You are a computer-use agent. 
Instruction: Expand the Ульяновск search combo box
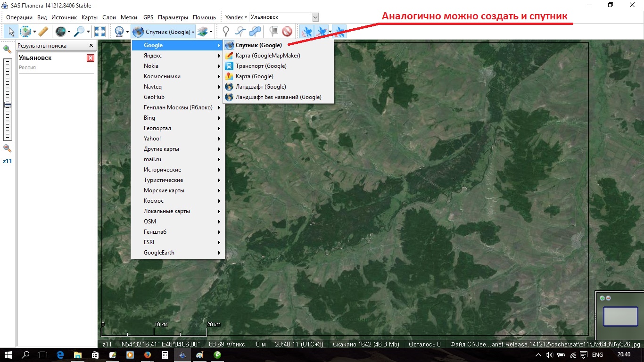[x=315, y=17]
